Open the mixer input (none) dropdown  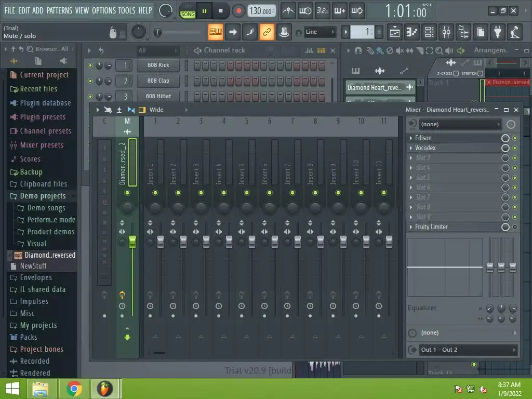tap(460, 124)
